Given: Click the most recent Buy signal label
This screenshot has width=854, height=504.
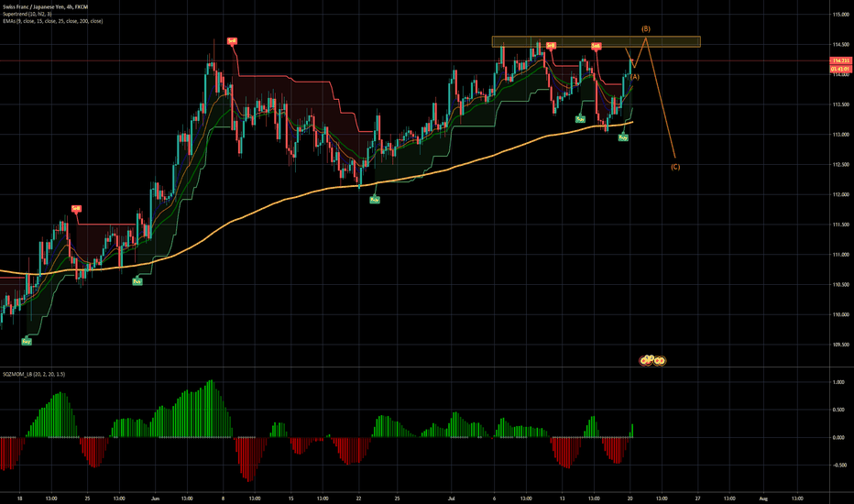Looking at the screenshot, I should pyautogui.click(x=623, y=137).
